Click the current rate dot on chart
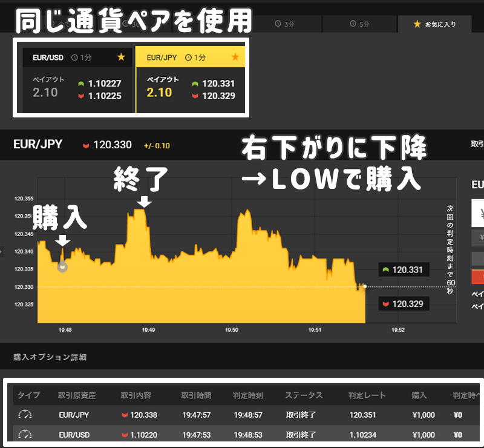Screen dimensions: 484x448 tap(365, 286)
